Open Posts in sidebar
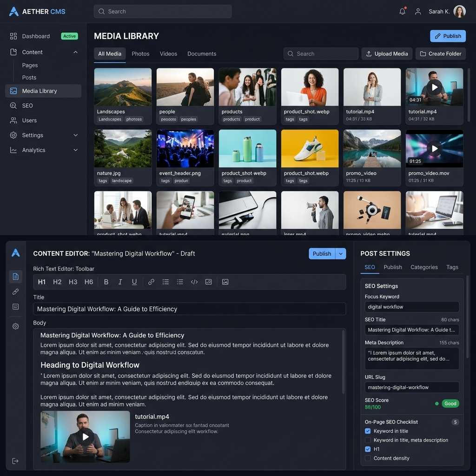The width and height of the screenshot is (476, 476). tap(29, 78)
